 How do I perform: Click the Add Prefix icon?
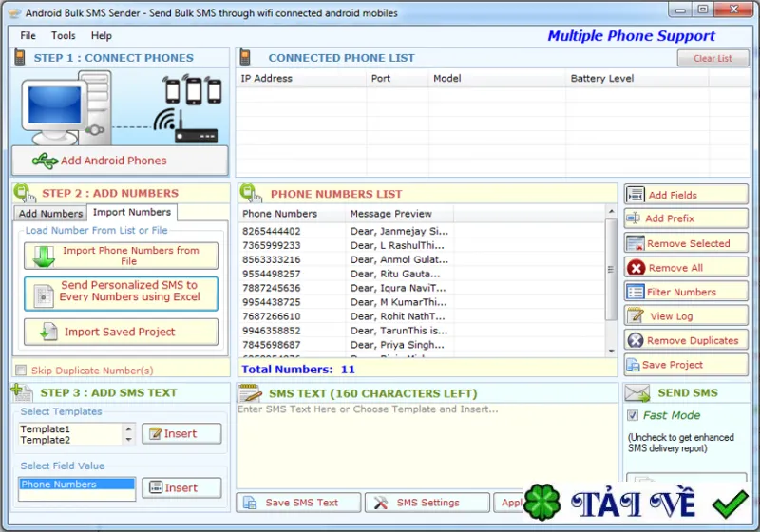[633, 218]
